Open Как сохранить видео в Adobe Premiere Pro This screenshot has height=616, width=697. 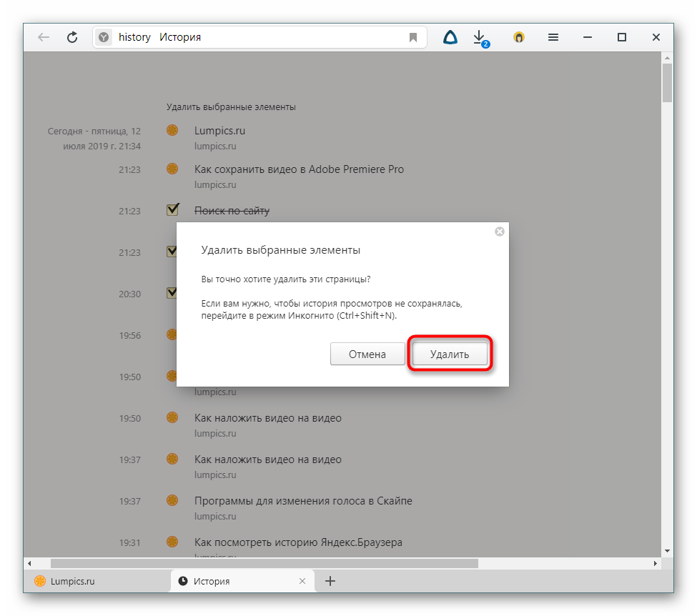coord(299,169)
